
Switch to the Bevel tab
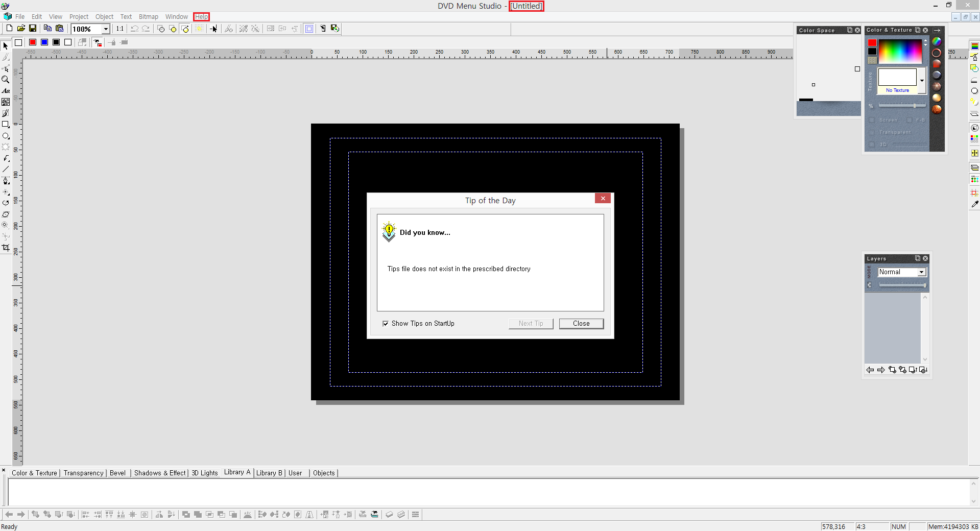click(117, 473)
